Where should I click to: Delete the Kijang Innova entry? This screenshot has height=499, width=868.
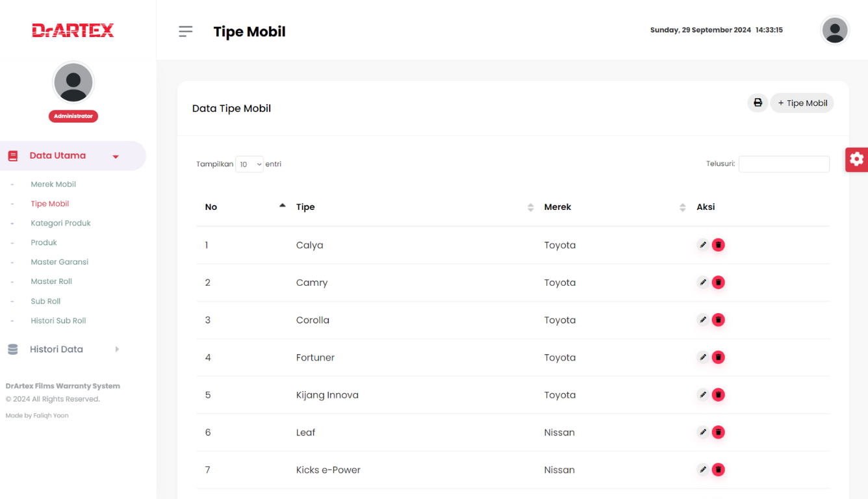[718, 395]
